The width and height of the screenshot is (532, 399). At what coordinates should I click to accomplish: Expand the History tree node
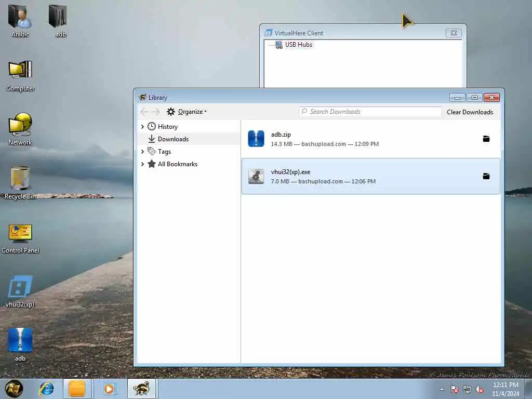142,127
